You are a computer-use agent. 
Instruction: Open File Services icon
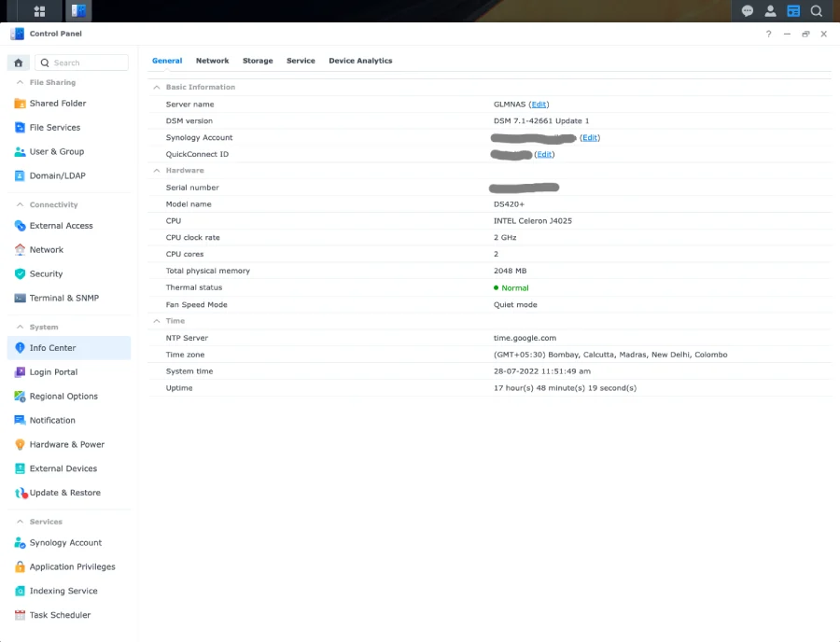click(20, 128)
